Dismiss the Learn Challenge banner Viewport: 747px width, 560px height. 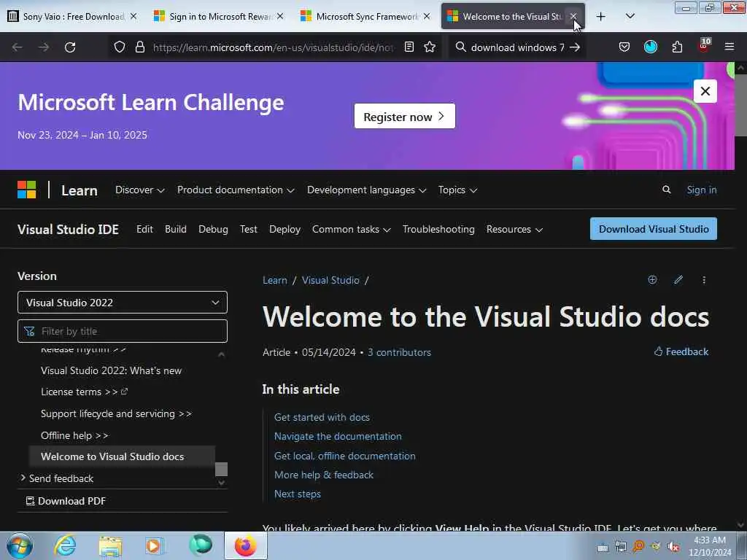pyautogui.click(x=705, y=91)
